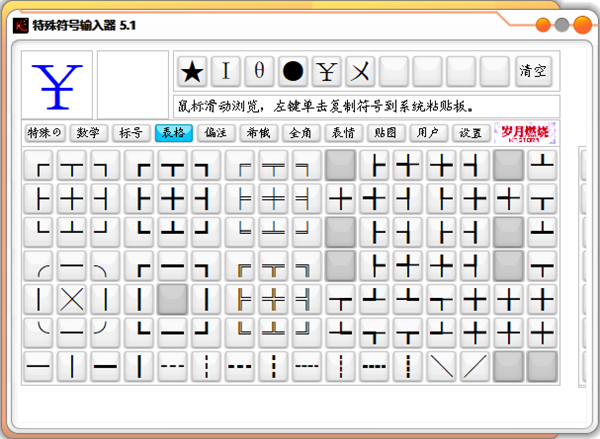Go to the 偏注 tab
600x439 pixels.
coord(216,133)
